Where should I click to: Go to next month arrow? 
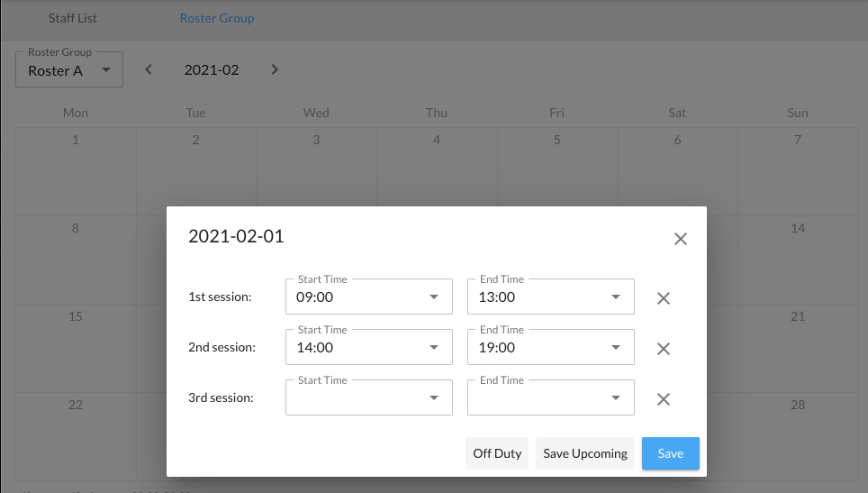click(275, 69)
